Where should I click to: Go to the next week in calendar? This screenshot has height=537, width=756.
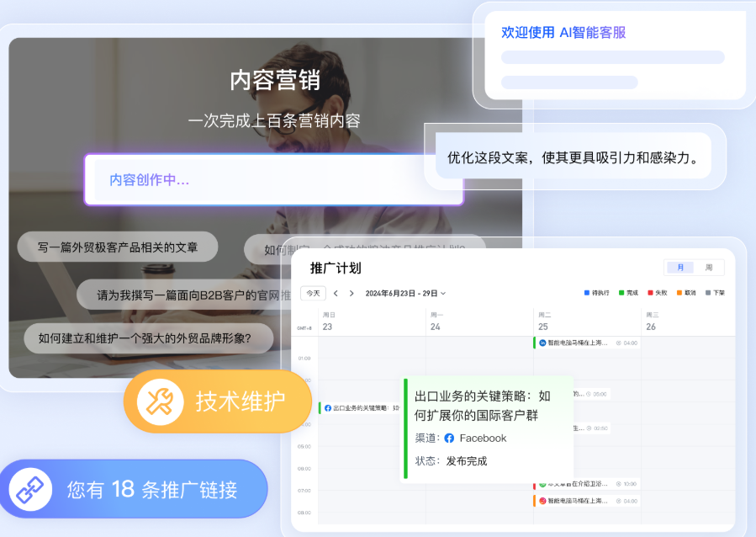[x=352, y=294]
